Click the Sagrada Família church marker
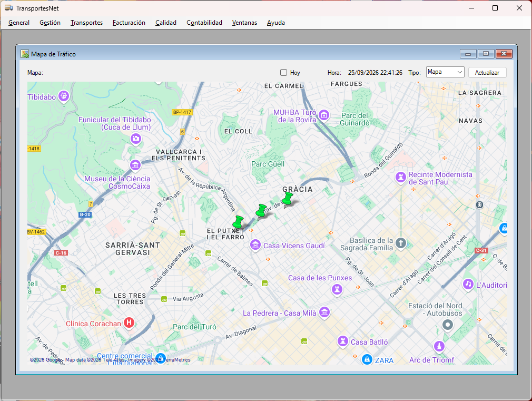 [401, 243]
